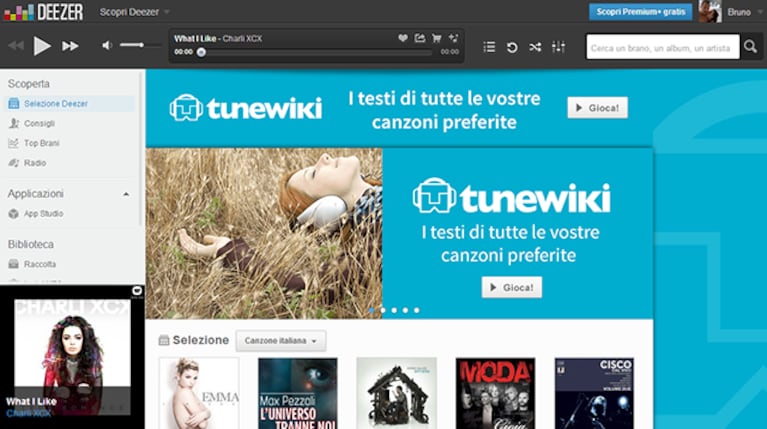The width and height of the screenshot is (767, 429).
Task: Open Top Brani in the sidebar
Action: click(42, 143)
